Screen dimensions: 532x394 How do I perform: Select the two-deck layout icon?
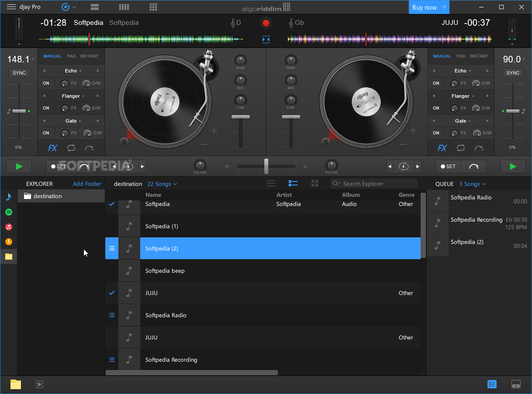pyautogui.click(x=95, y=7)
